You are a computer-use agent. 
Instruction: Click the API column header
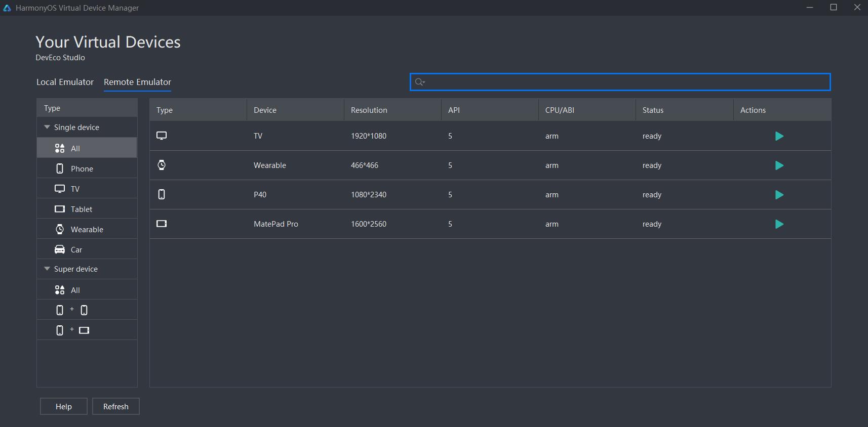(x=490, y=110)
